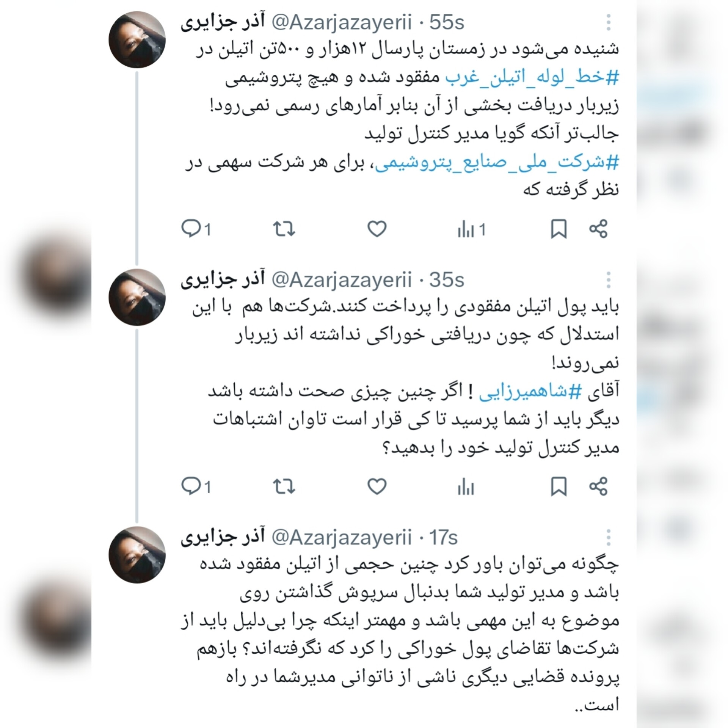Bookmark the 55s tweet
The image size is (728, 728).
(559, 229)
